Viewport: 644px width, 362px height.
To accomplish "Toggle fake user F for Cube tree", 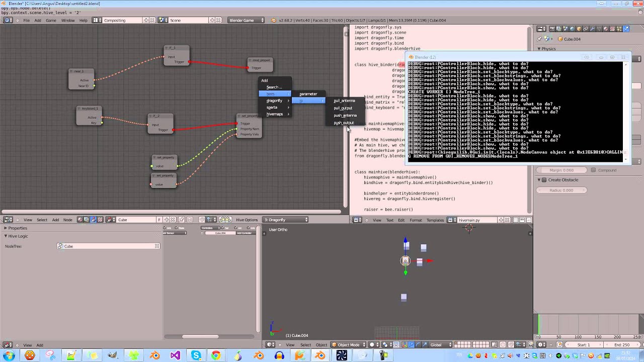I will tap(159, 220).
